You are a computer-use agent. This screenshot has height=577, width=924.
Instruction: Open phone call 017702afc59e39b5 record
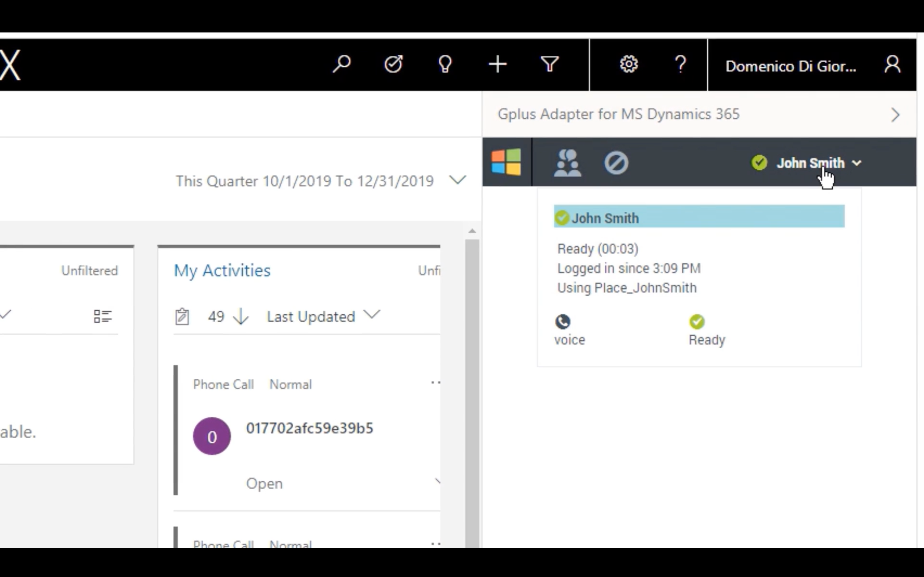310,428
